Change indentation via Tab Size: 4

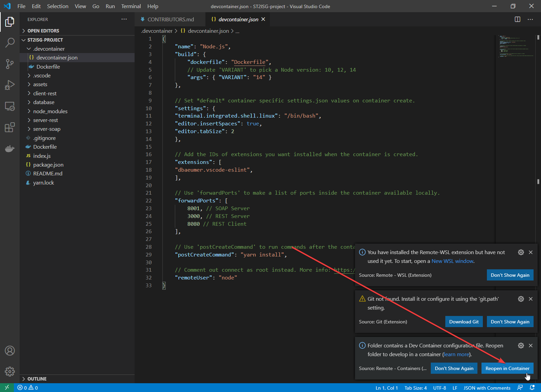416,388
